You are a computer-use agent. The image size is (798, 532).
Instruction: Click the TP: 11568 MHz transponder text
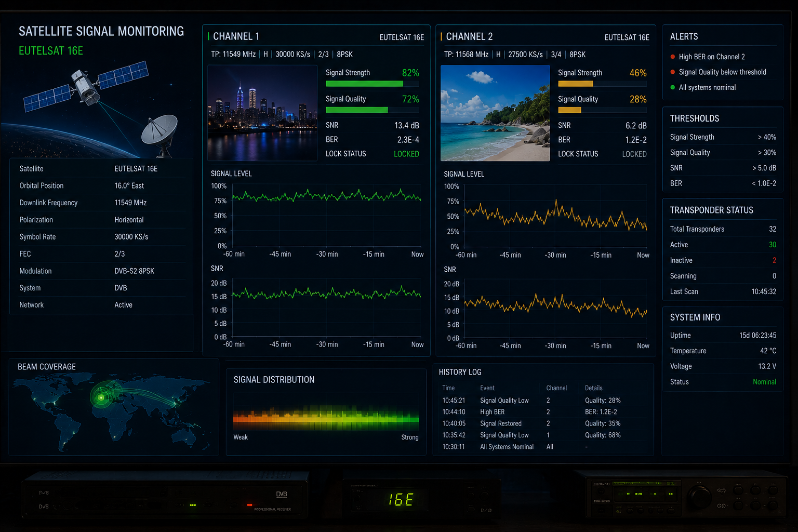[466, 55]
